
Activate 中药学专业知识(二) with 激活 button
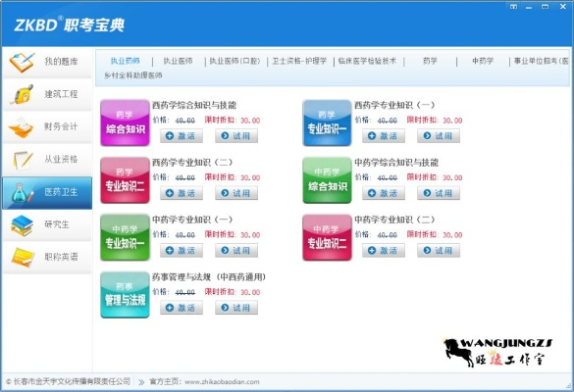[384, 251]
